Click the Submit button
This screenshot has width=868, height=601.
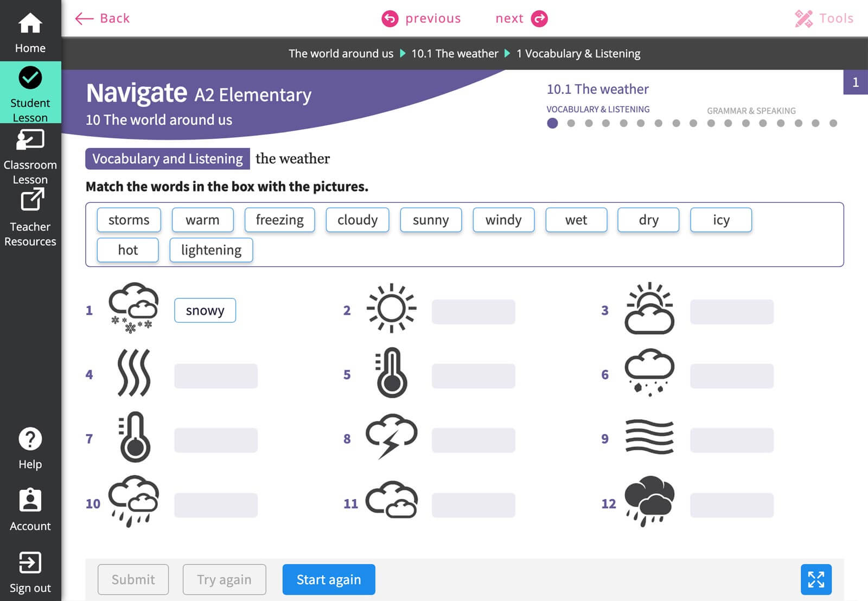[133, 579]
